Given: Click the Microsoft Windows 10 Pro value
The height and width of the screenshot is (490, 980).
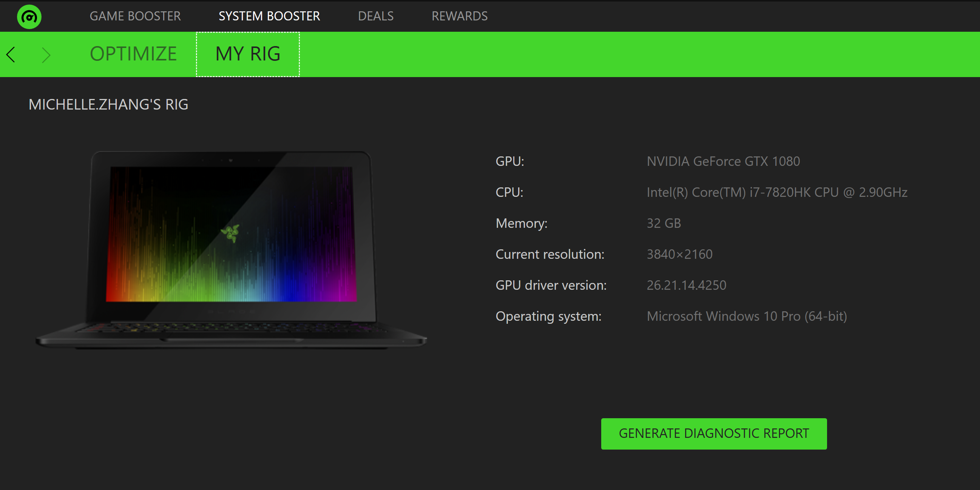Looking at the screenshot, I should tap(747, 317).
